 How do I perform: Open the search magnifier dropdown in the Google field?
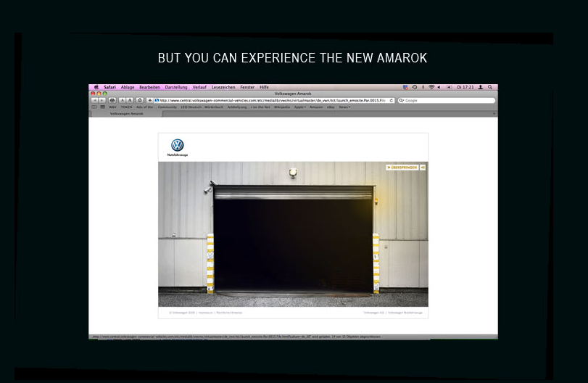click(x=401, y=101)
